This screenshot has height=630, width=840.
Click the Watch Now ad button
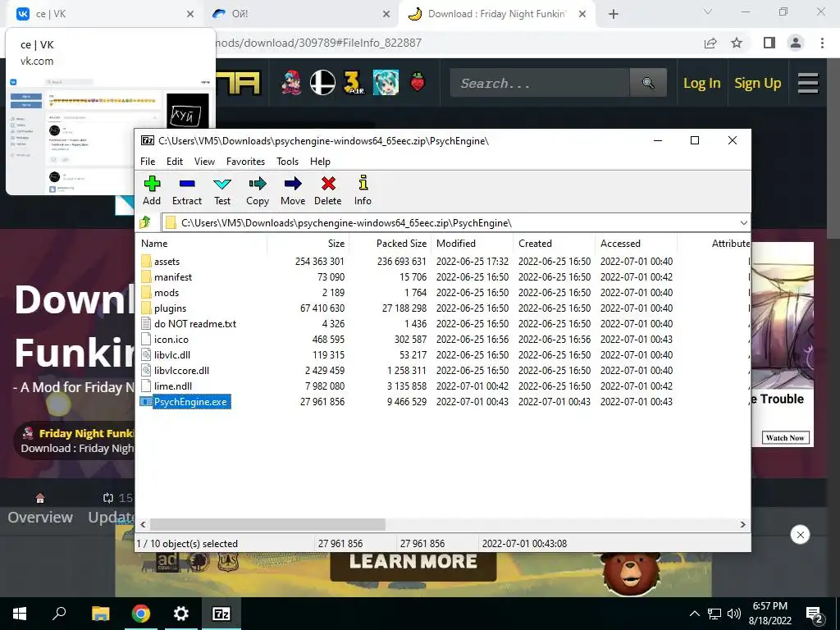pos(785,438)
